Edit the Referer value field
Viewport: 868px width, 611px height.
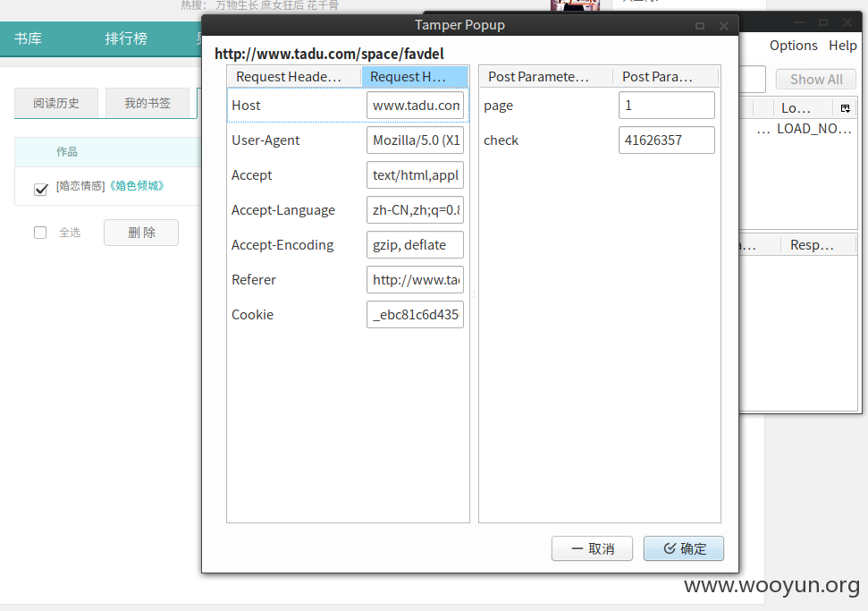(415, 280)
